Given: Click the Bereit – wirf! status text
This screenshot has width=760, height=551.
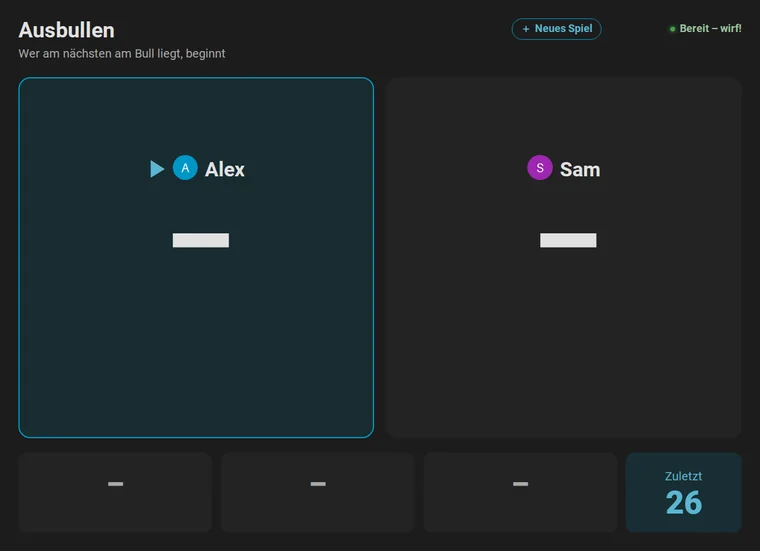Looking at the screenshot, I should pos(710,29).
